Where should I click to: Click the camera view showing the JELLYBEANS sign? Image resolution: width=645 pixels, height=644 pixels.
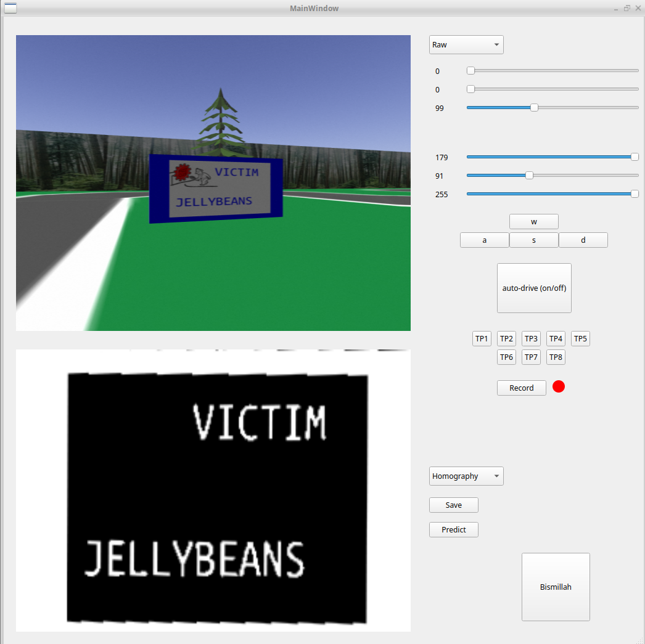tap(213, 182)
